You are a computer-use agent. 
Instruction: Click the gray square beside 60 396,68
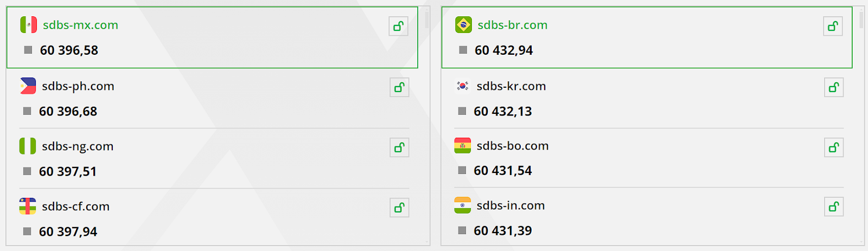[x=27, y=111]
